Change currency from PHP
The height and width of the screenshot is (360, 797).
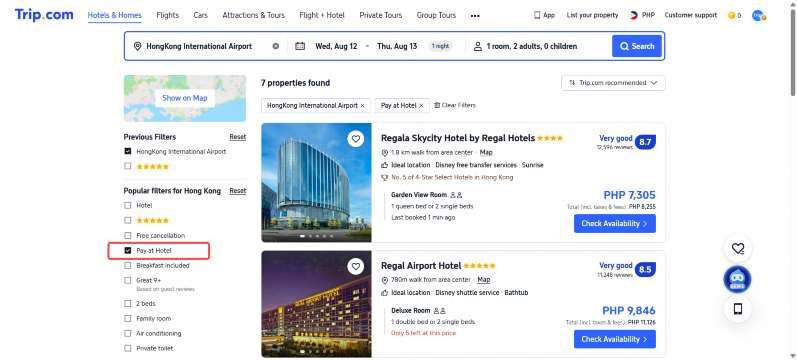click(642, 15)
